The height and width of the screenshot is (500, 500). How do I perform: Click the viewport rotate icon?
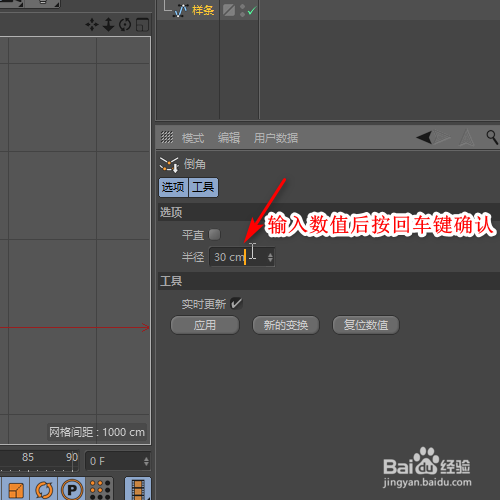[125, 25]
